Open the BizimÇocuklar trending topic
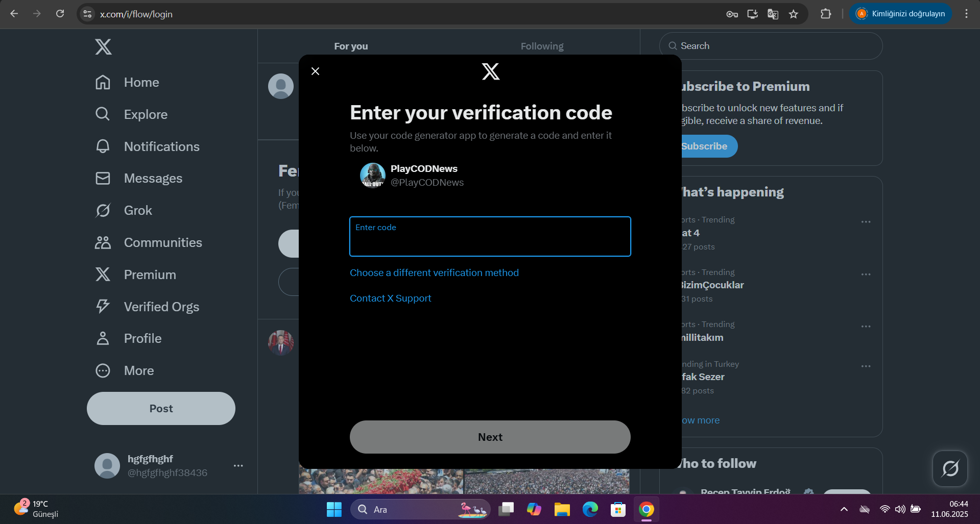 click(x=712, y=285)
